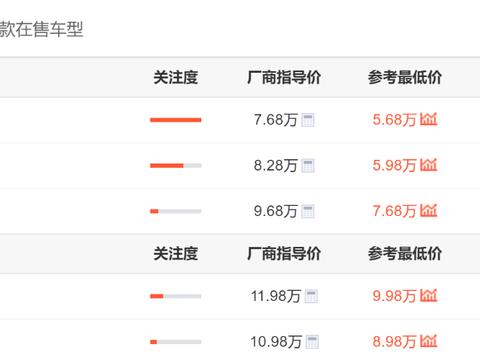Click the 9.98万 lowest reference price
Screen dimensions: 480x360
coord(395,296)
